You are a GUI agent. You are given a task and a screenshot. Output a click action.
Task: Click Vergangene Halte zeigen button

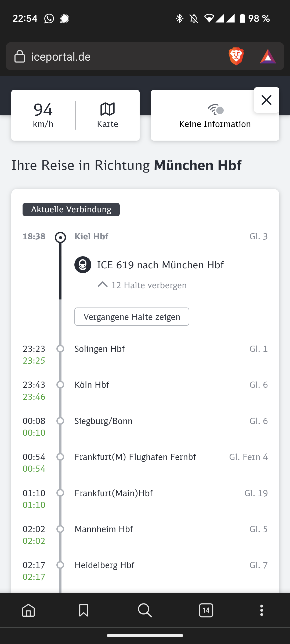tap(132, 317)
